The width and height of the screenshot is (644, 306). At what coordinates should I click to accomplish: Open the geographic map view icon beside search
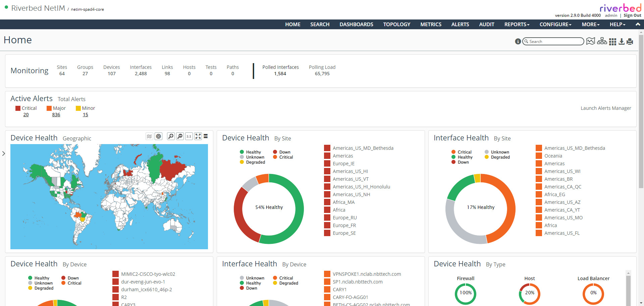click(x=590, y=41)
